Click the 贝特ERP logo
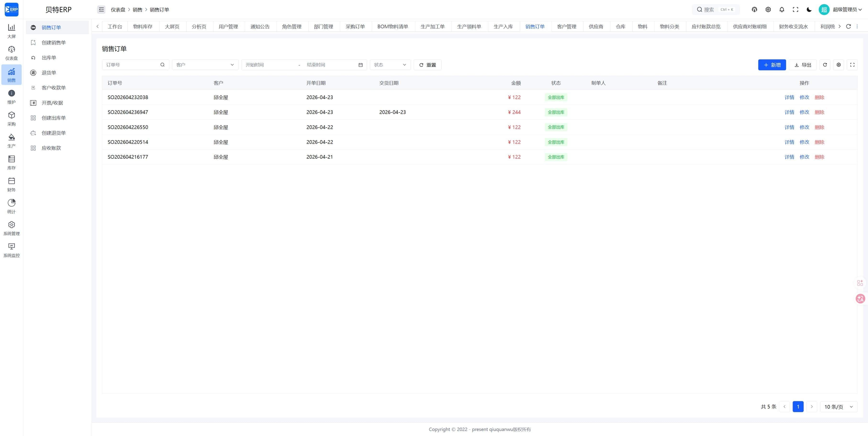Viewport: 868px width, 436px height. click(x=11, y=9)
